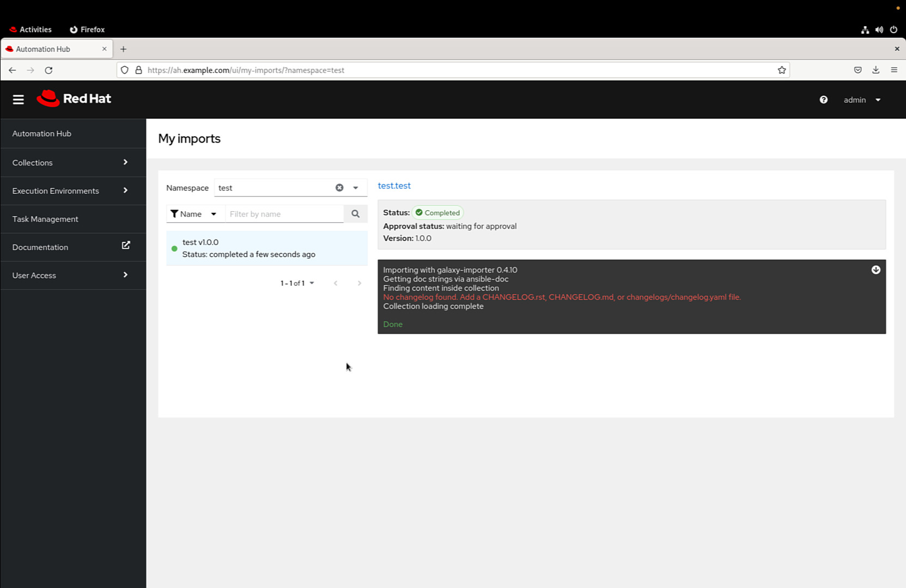This screenshot has width=906, height=588.
Task: Open the Activities overview
Action: click(31, 29)
